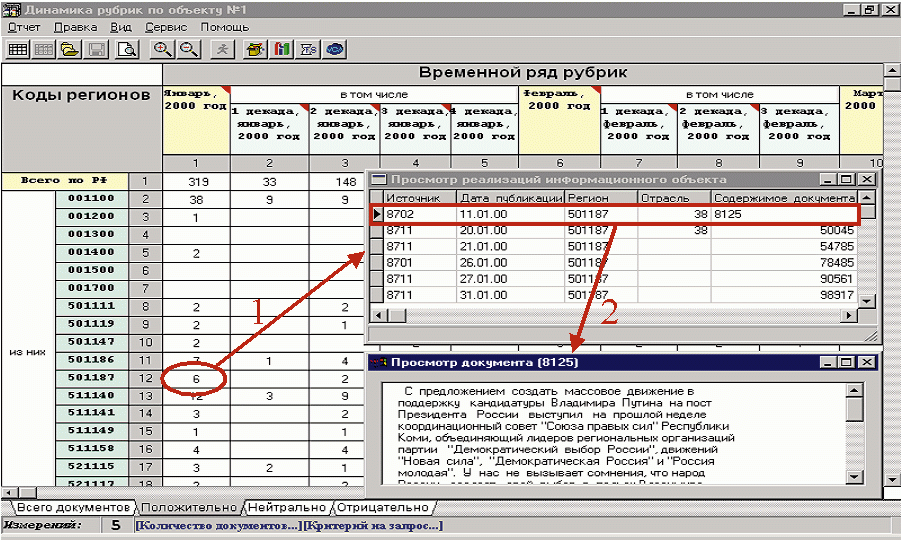
Task: Click the Отрасль column header
Action: click(x=675, y=198)
